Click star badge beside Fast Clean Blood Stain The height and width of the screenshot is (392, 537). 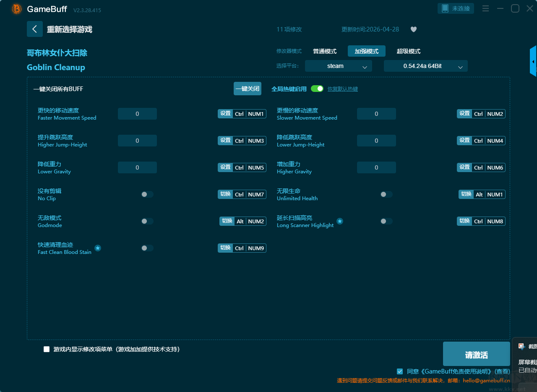coord(98,248)
